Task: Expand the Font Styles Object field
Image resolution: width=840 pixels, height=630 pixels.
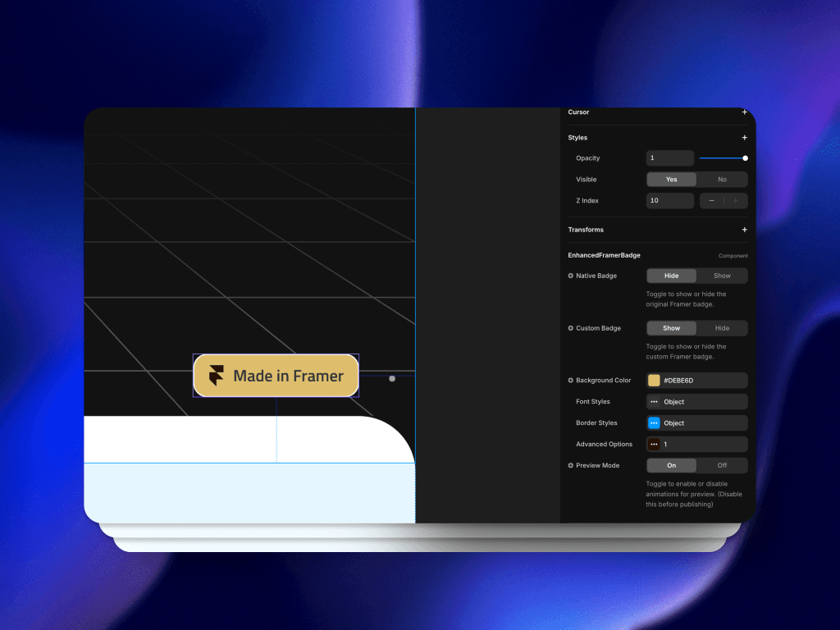Action: (x=696, y=402)
